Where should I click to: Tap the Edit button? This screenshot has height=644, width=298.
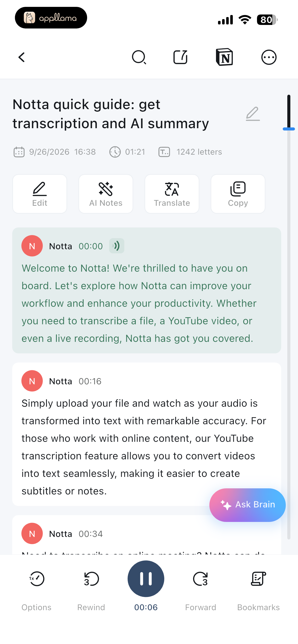[x=40, y=194]
